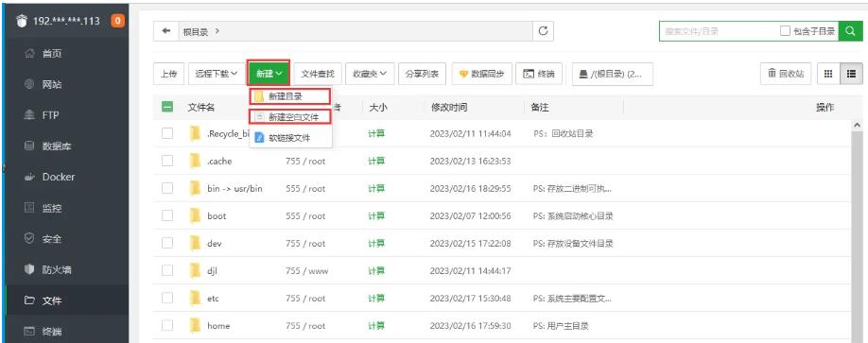
Task: Open the 分享列表 share list
Action: point(422,74)
